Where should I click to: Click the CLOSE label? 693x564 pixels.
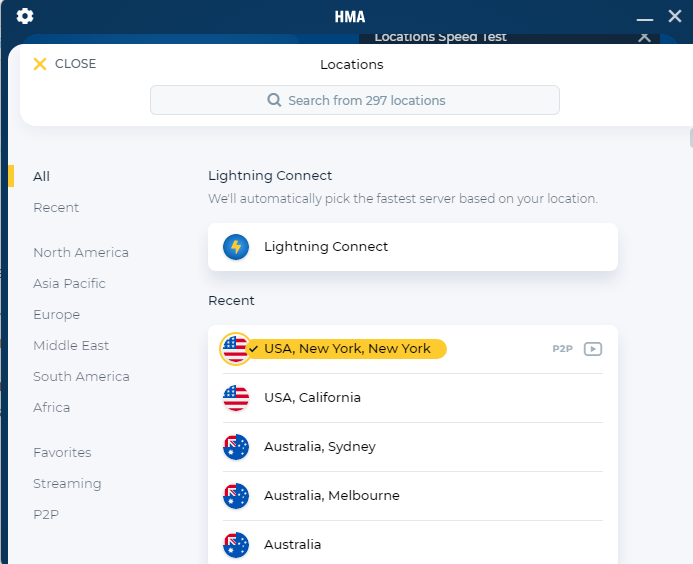75,64
